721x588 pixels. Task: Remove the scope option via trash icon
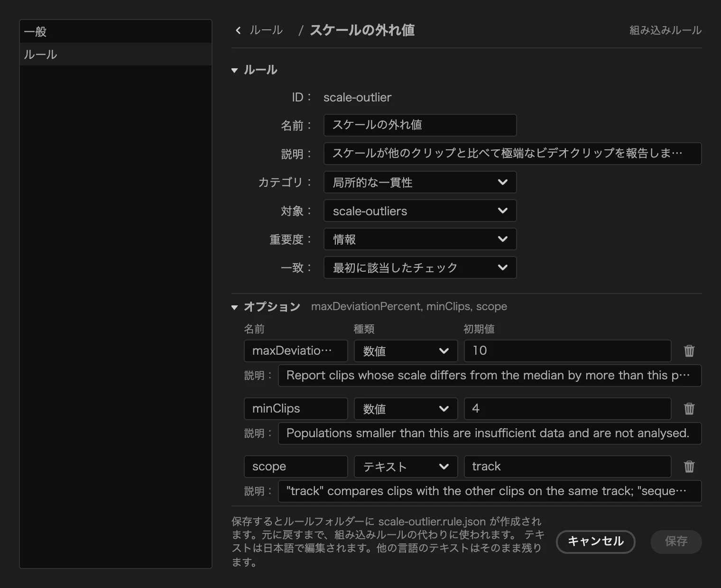[689, 467]
